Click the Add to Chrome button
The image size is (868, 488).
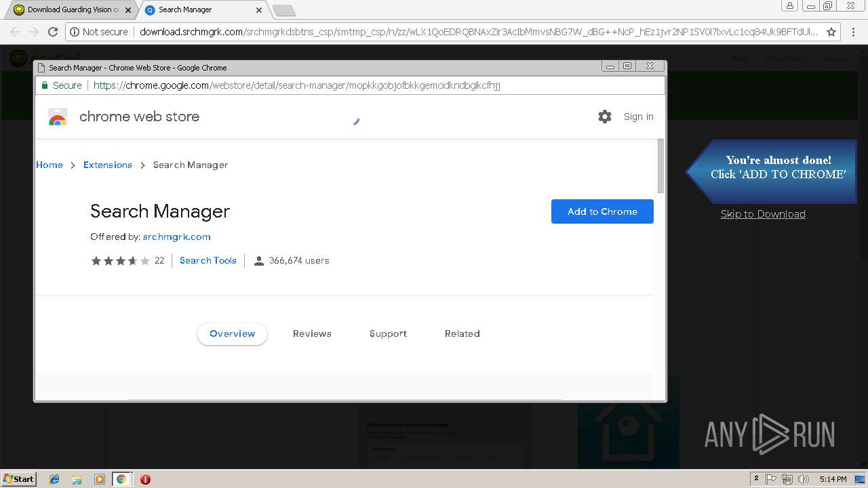tap(602, 211)
